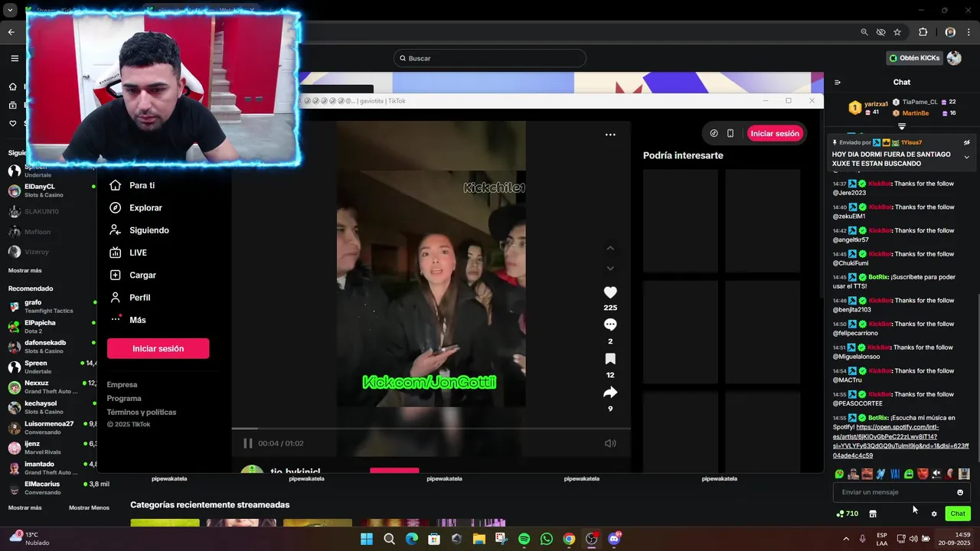Click the TikTok bookmark save icon
The width and height of the screenshot is (980, 551).
coord(610,359)
